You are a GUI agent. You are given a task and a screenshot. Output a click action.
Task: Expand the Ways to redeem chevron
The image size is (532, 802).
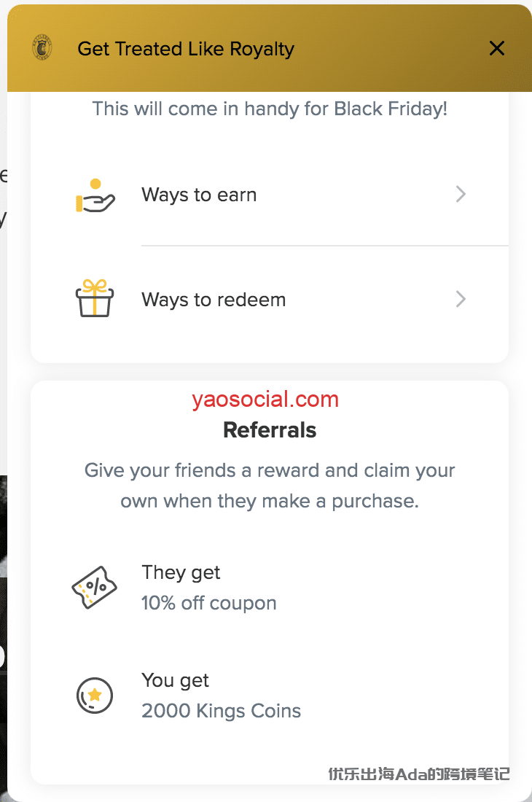(461, 300)
